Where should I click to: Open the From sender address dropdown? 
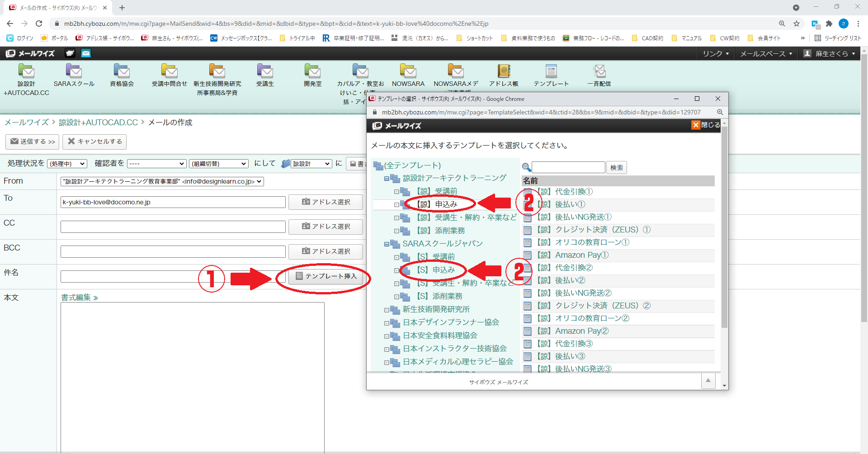pyautogui.click(x=162, y=181)
